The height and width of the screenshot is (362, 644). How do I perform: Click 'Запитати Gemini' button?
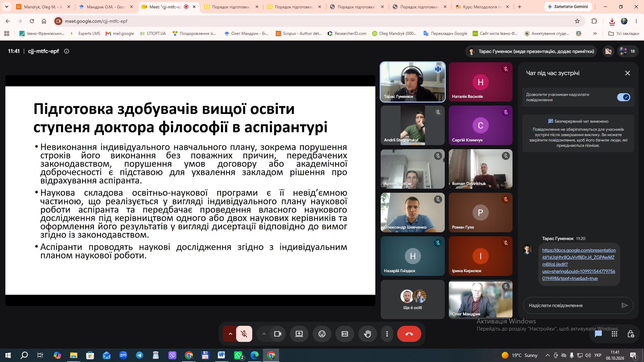[568, 7]
